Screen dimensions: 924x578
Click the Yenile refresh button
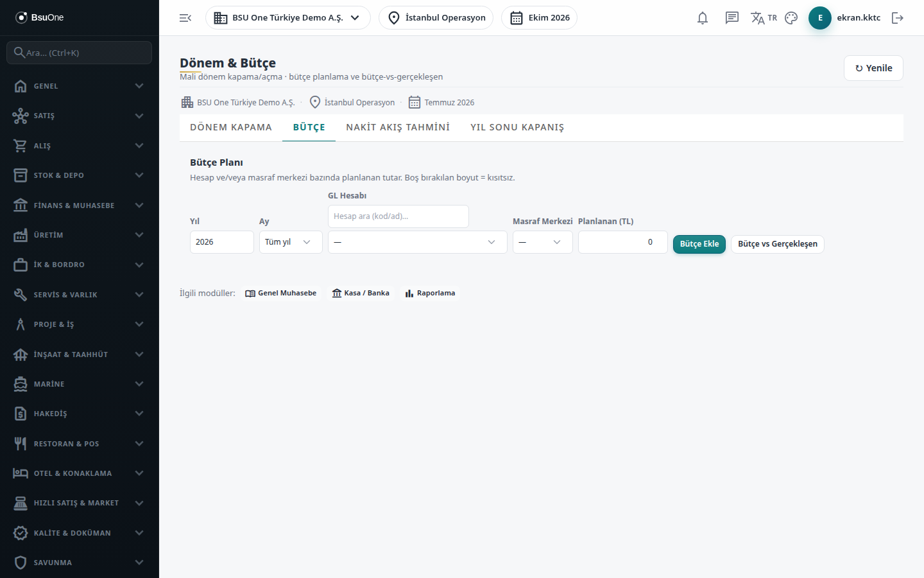coord(873,68)
